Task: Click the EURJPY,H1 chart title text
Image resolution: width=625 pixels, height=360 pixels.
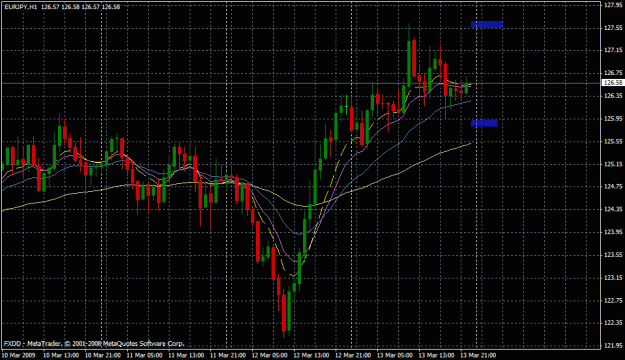Action: point(21,7)
